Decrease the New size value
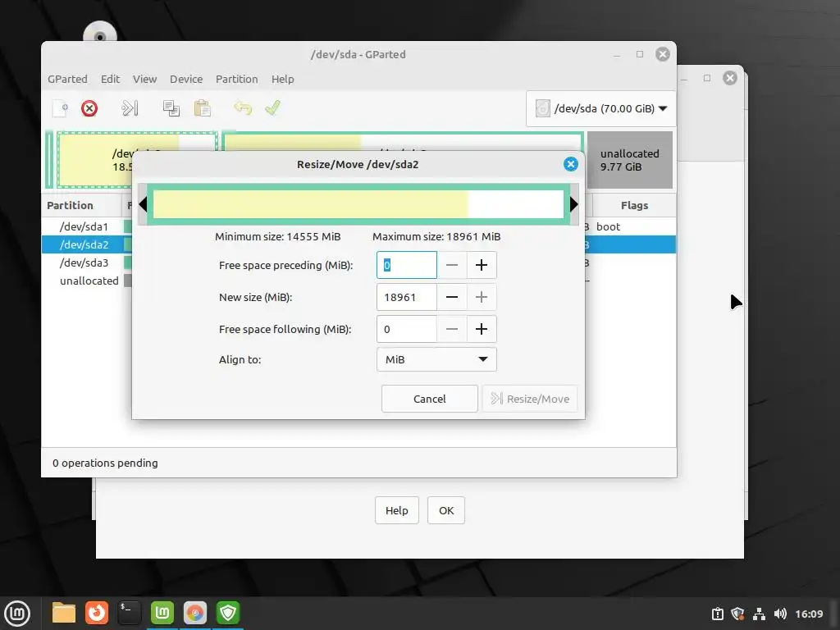Screen dimensions: 840x630 tap(452, 297)
